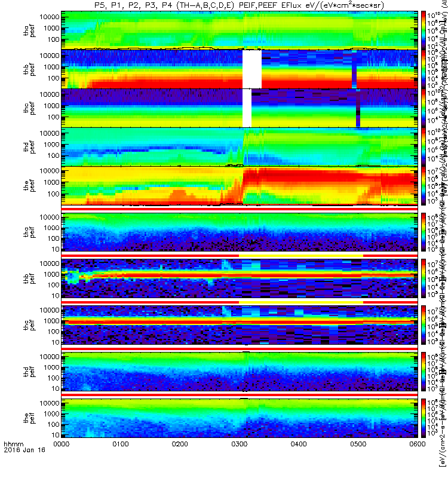Click the "thd peif" y-axis label
The image size is (448, 478).
tap(29, 372)
